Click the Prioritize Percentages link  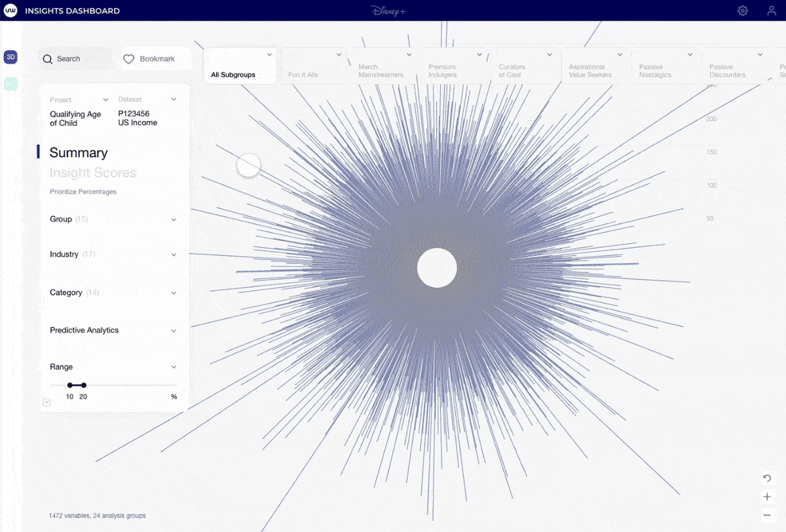[x=83, y=192]
